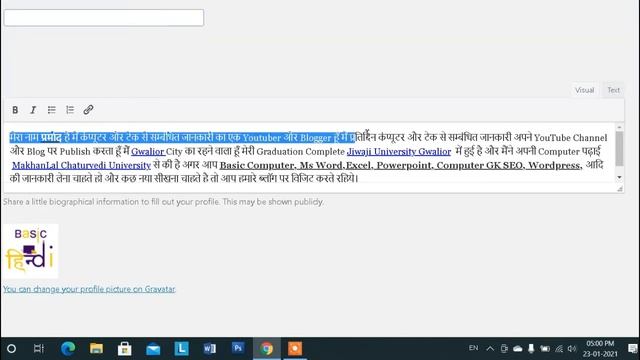The height and width of the screenshot is (360, 640).
Task: Click the editor scrollbar down arrow
Action: click(620, 177)
